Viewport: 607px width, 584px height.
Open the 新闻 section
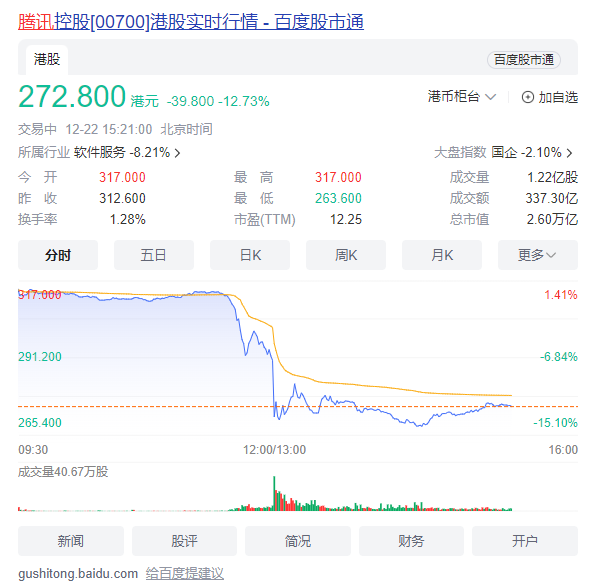click(70, 541)
